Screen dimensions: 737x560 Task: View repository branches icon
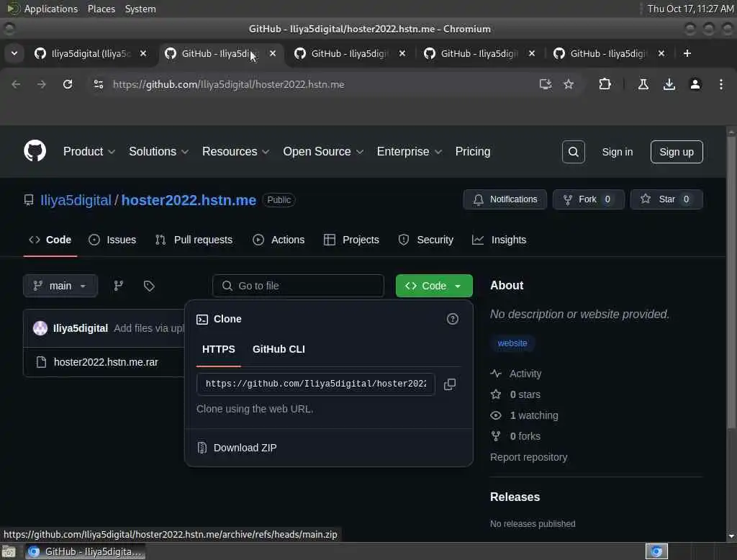tap(119, 286)
